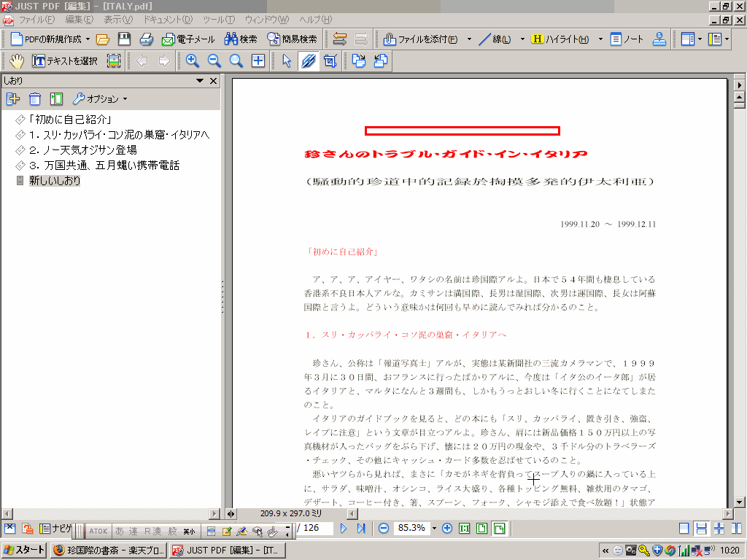Viewport: 747px width, 560px height.
Task: Open the ツール menu
Action: (219, 20)
